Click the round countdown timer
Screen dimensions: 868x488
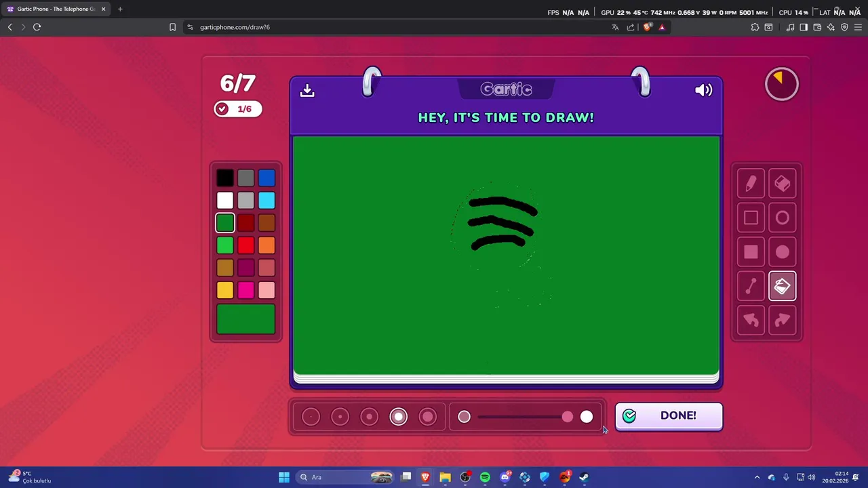pos(782,84)
